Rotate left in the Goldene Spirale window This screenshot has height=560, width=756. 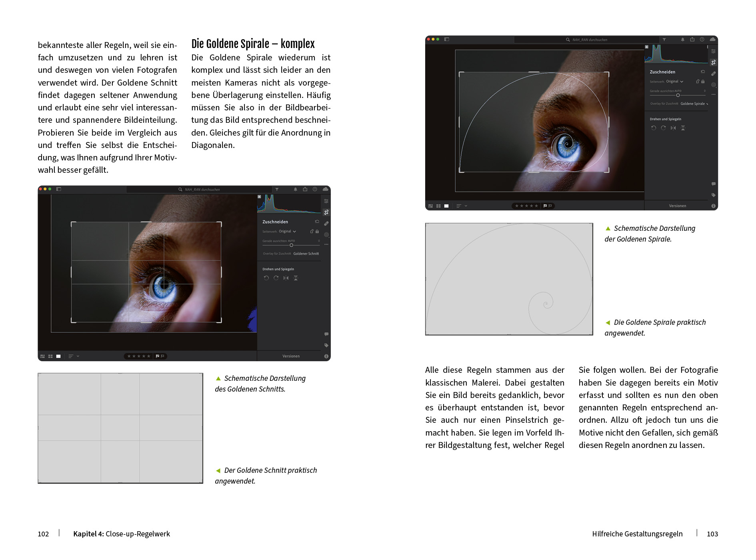click(653, 128)
